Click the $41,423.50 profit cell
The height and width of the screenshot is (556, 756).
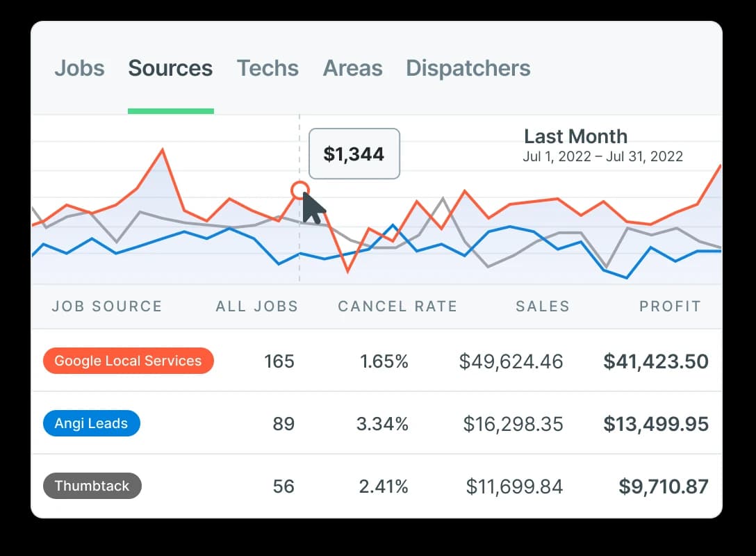656,361
